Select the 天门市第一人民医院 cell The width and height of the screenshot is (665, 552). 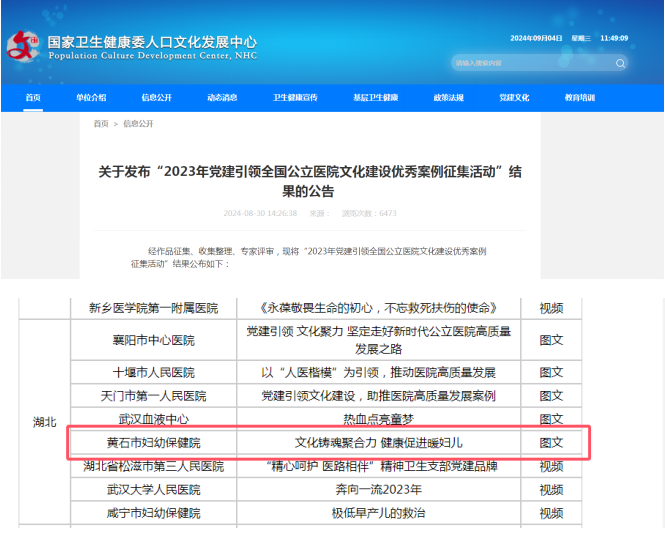tap(154, 396)
